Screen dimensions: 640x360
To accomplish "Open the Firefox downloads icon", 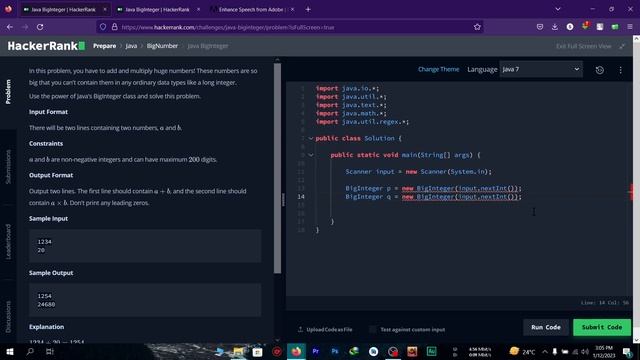I will tap(555, 27).
